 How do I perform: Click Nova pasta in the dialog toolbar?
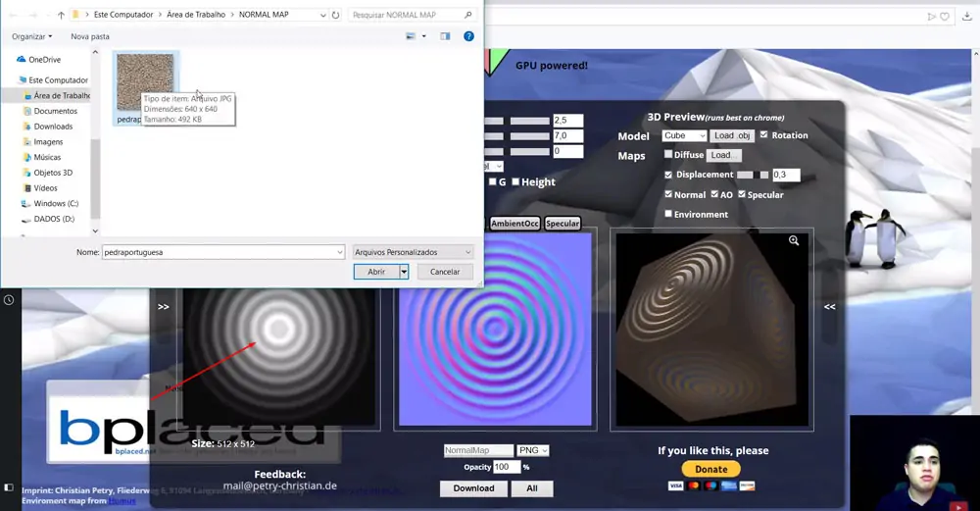point(90,37)
